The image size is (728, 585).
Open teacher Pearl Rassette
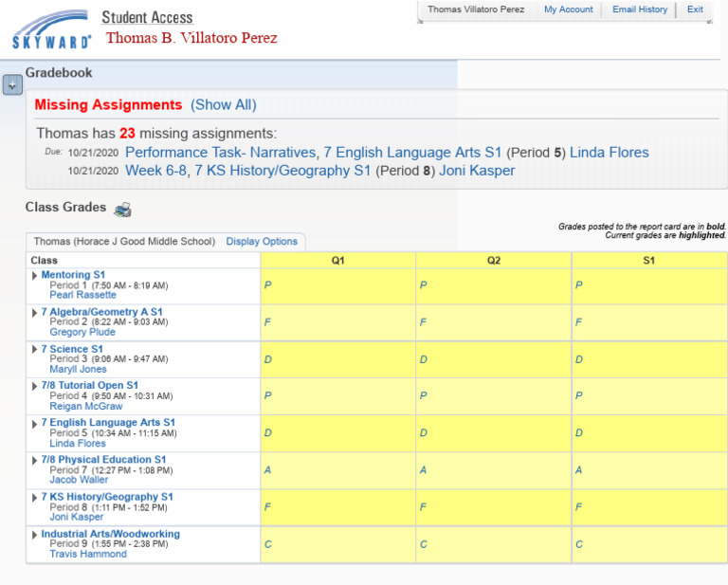pos(82,295)
